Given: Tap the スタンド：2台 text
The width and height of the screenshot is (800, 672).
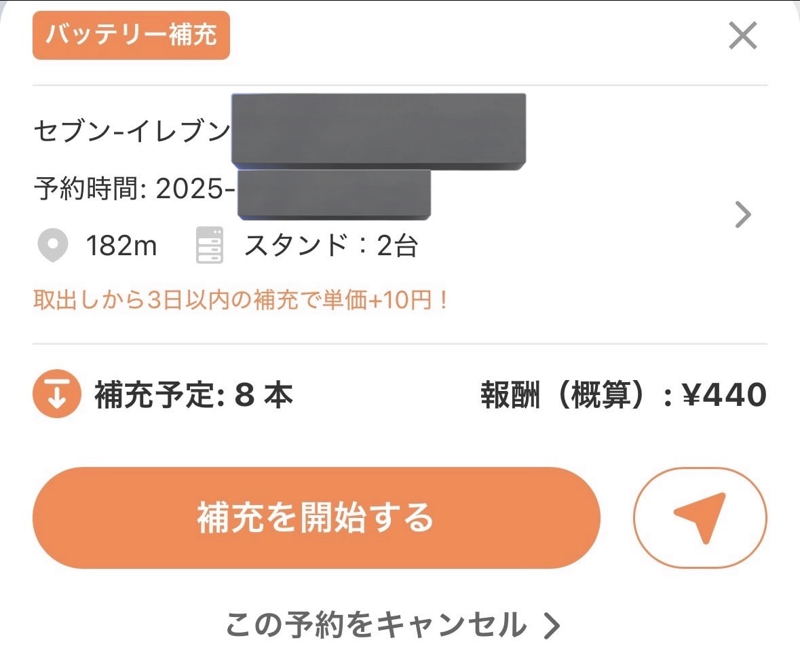Looking at the screenshot, I should click(x=330, y=246).
